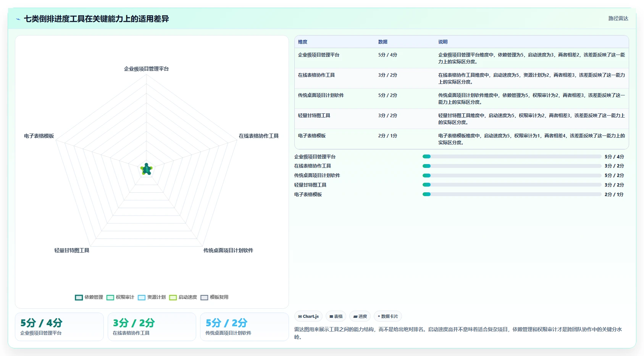Toggle the 模板复用 legend dataset
Screen dimensions: 644x356
pyautogui.click(x=215, y=297)
